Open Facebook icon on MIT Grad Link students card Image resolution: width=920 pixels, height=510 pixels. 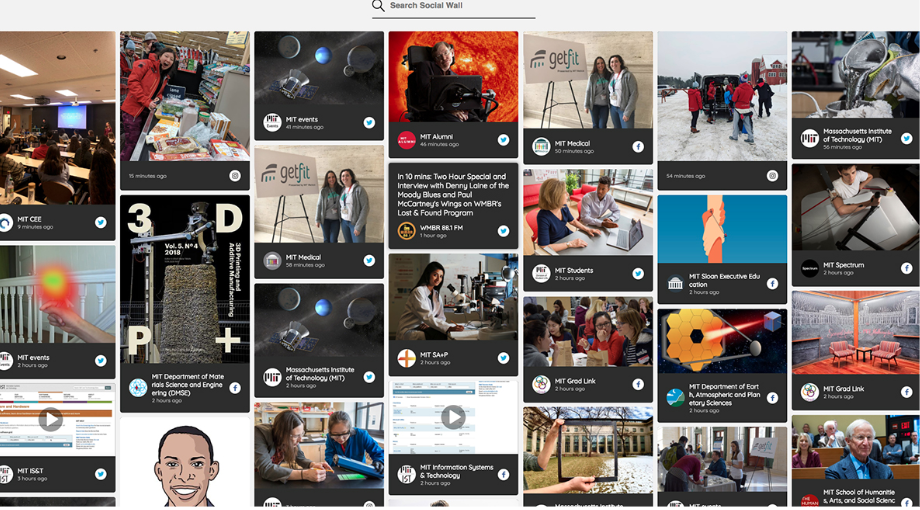638,384
